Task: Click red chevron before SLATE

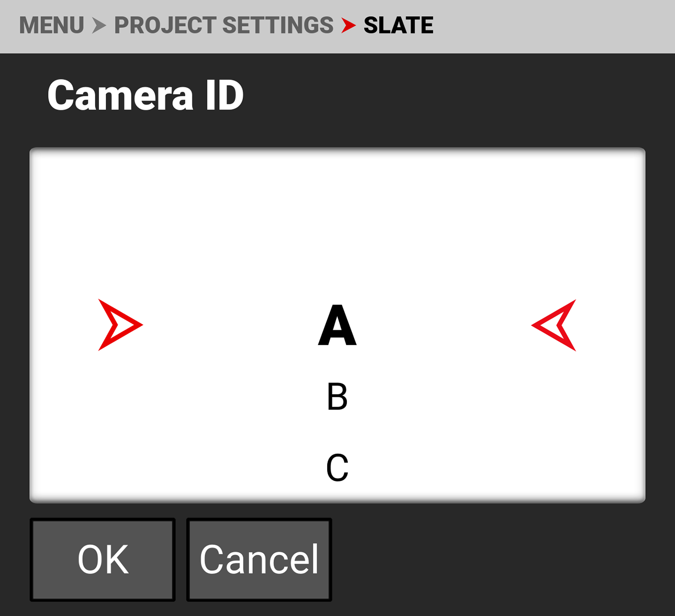Action: point(348,25)
